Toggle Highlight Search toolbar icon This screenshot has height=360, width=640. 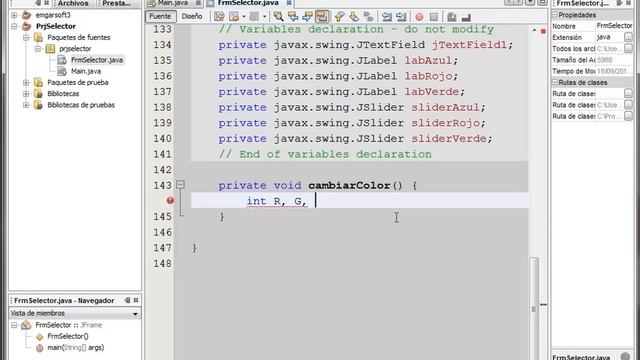coord(322,17)
